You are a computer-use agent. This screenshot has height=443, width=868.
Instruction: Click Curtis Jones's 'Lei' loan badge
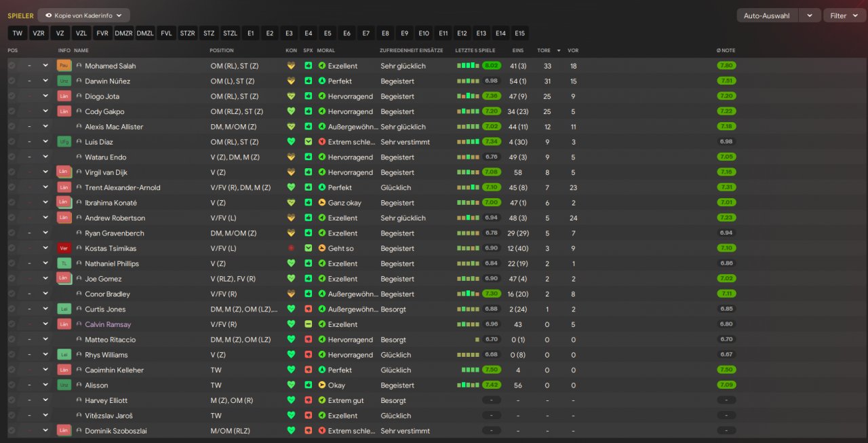(x=64, y=309)
